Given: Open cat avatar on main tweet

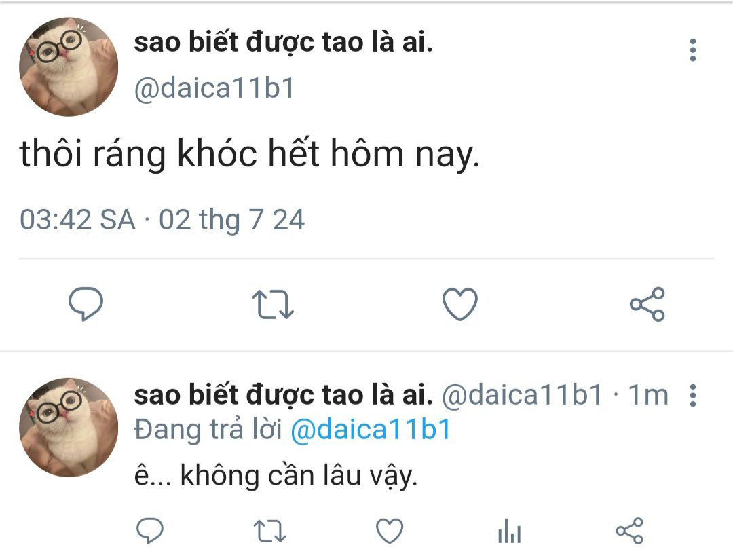Looking at the screenshot, I should point(69,67).
